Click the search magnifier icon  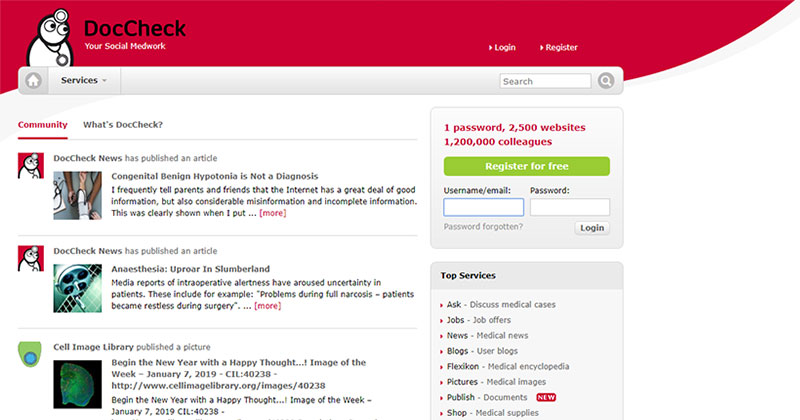606,81
